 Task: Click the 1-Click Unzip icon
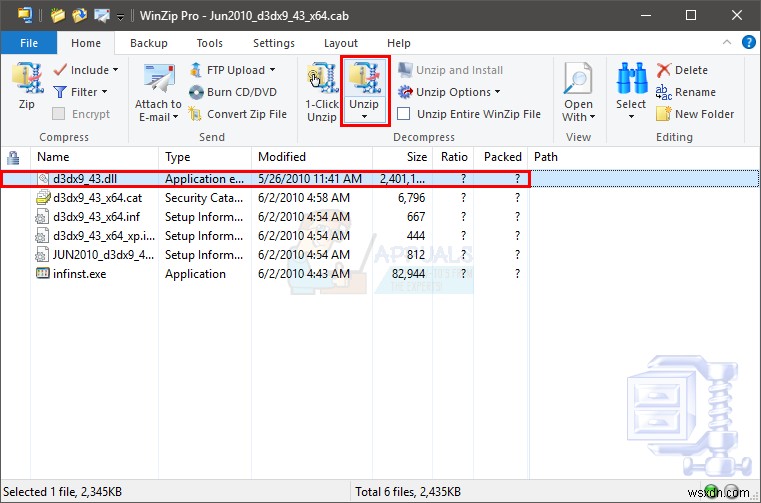click(x=322, y=78)
